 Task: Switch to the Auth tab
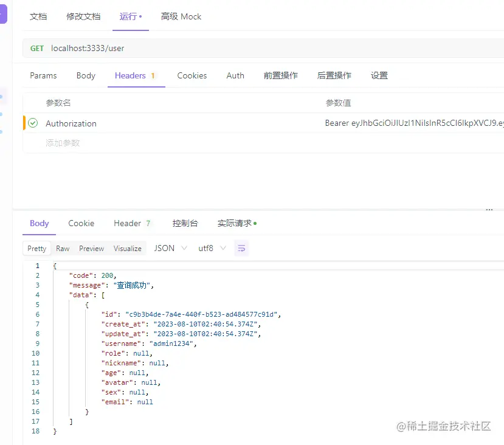click(x=235, y=75)
